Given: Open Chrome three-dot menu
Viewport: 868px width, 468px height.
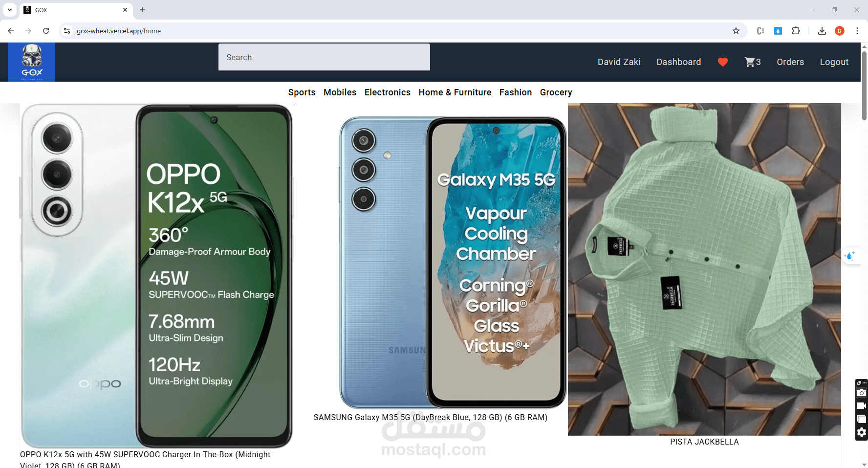Looking at the screenshot, I should pyautogui.click(x=857, y=31).
